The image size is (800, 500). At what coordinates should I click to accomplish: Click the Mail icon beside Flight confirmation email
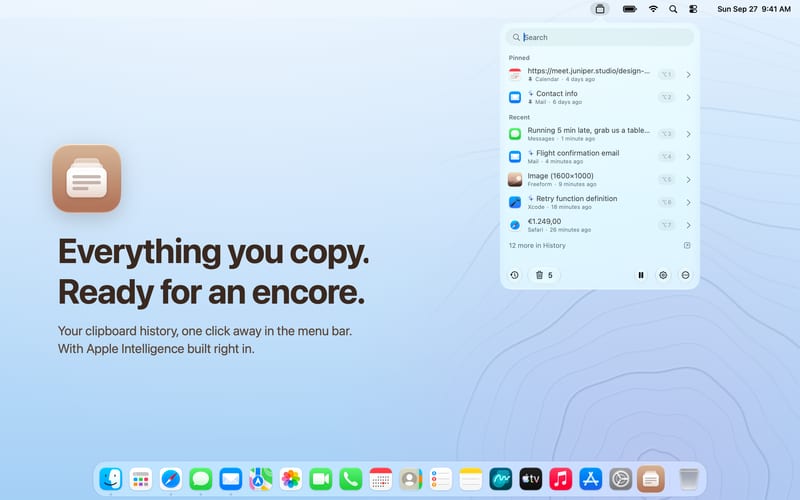[515, 157]
